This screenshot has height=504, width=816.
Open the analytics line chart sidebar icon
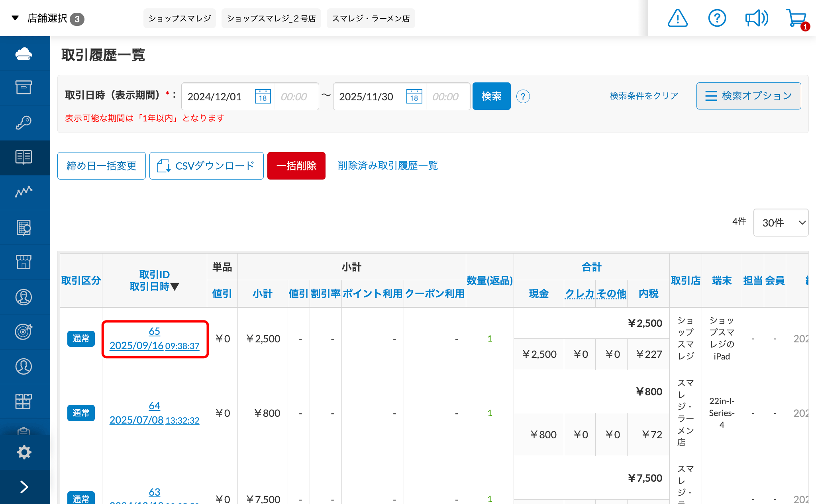point(24,192)
